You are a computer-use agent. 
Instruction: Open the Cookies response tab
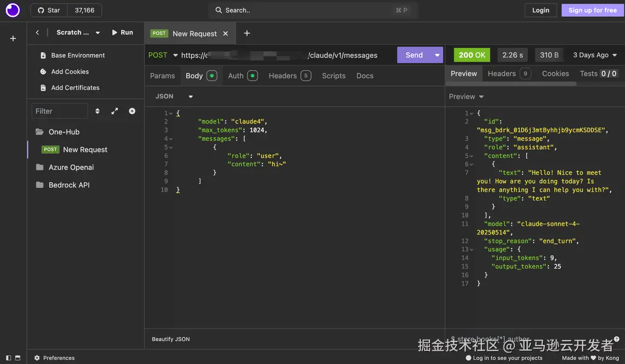coord(555,73)
